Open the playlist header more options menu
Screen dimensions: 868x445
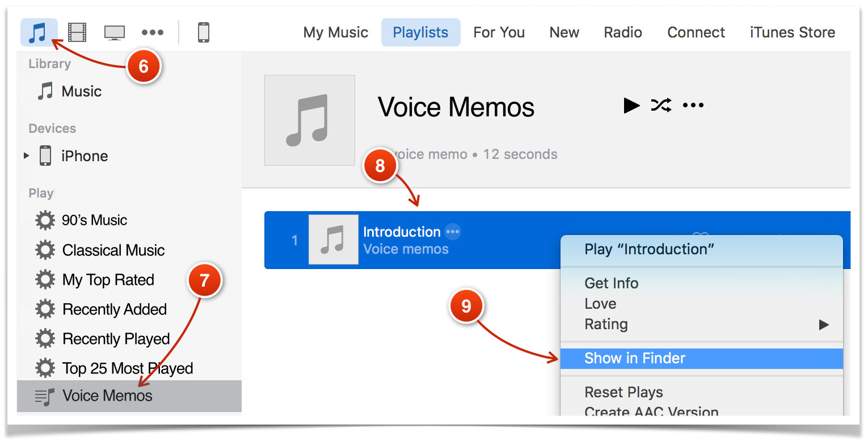point(693,106)
